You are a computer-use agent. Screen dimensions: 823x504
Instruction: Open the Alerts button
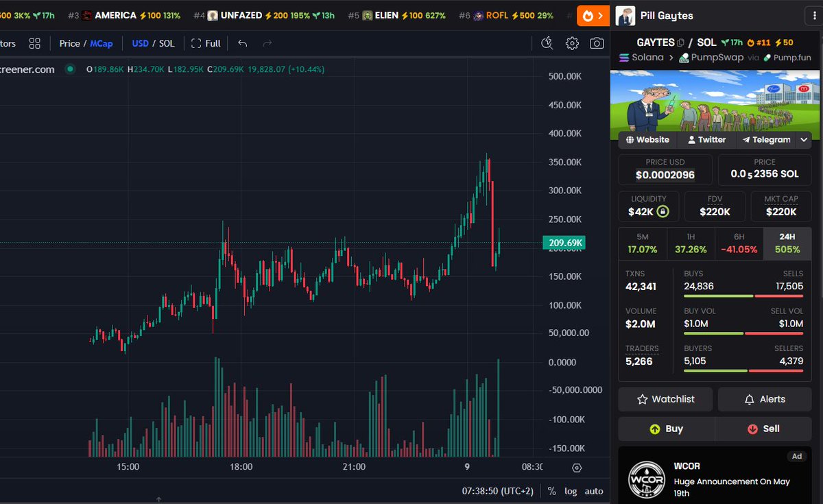(765, 399)
